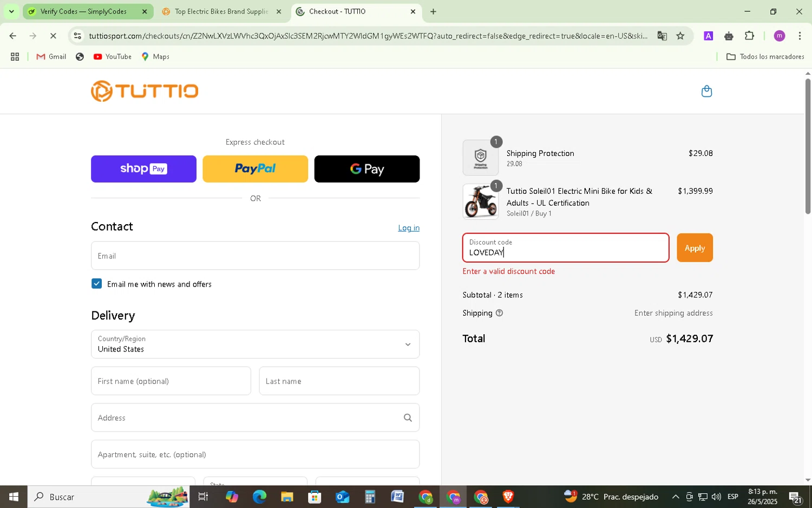Launch Brave browser from taskbar
This screenshot has width=812, height=508.
point(508,497)
